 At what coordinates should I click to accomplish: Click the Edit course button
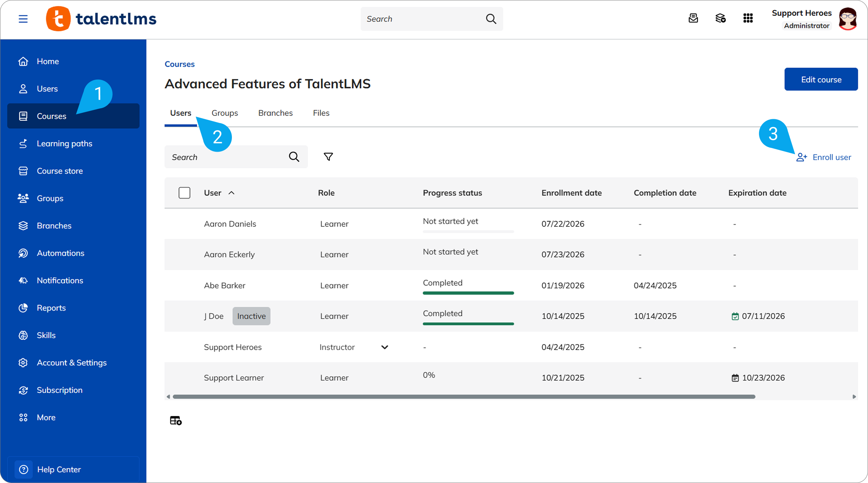coord(821,79)
